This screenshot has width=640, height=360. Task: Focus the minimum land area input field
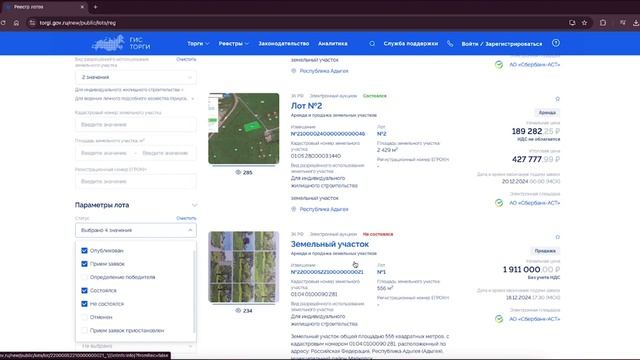coord(104,153)
